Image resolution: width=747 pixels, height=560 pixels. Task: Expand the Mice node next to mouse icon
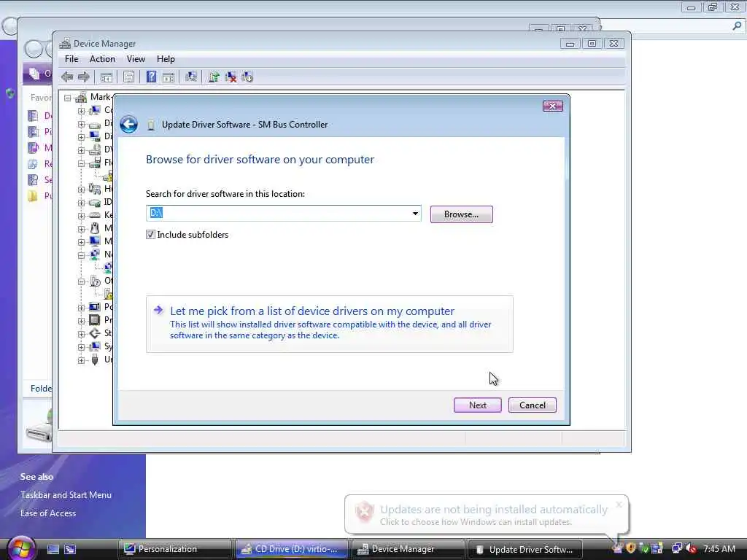pyautogui.click(x=82, y=228)
